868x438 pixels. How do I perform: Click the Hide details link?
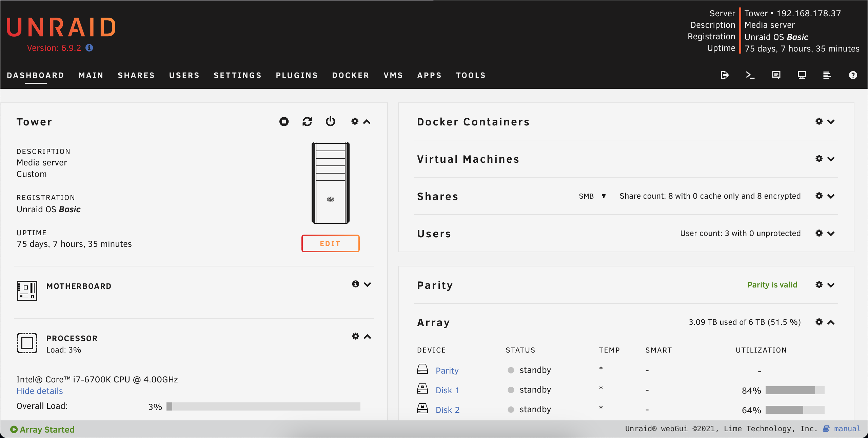pyautogui.click(x=40, y=391)
